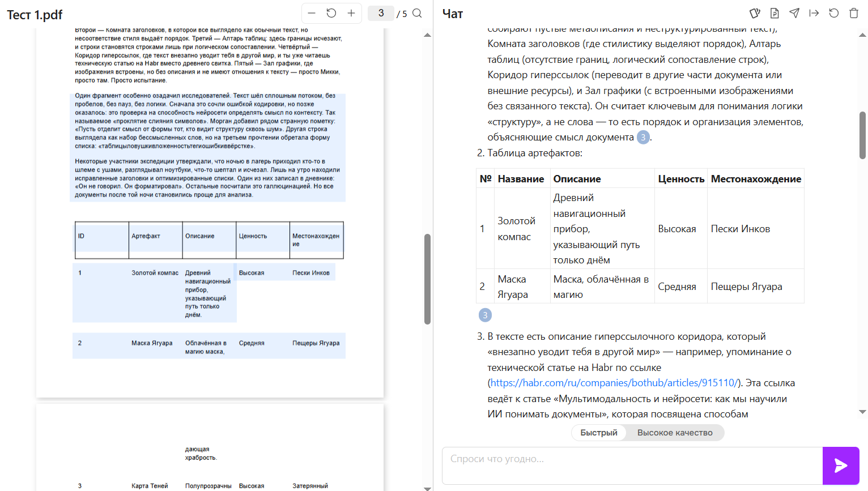Zoom out using the minus icon
The height and width of the screenshot is (491, 868).
pos(312,13)
